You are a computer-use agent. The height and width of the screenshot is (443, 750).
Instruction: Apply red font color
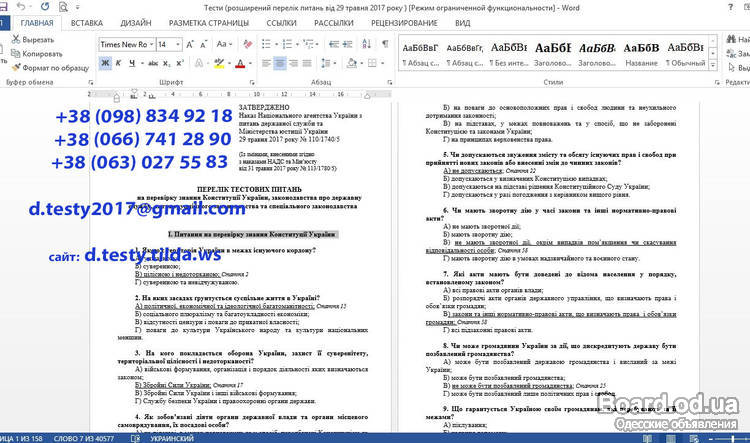coord(241,63)
